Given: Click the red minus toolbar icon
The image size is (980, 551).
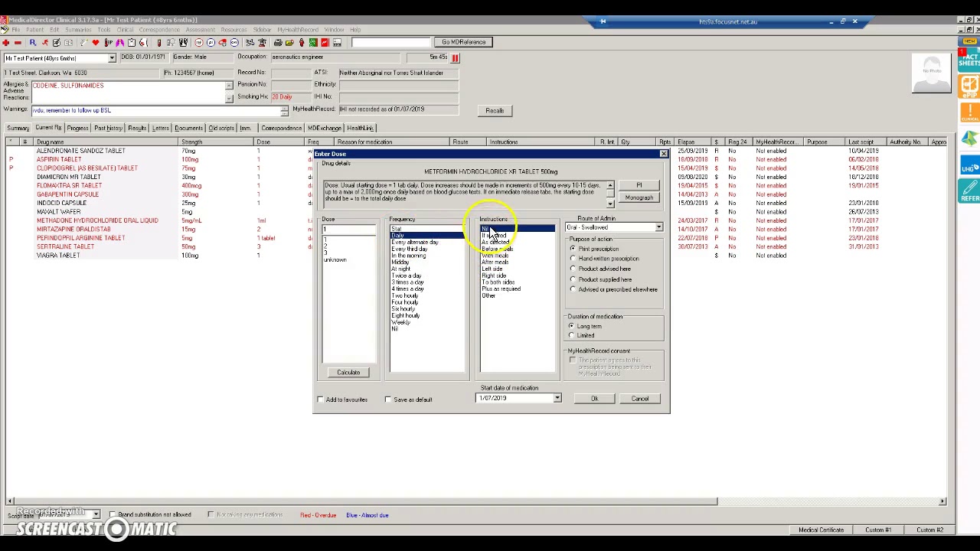Looking at the screenshot, I should point(18,42).
